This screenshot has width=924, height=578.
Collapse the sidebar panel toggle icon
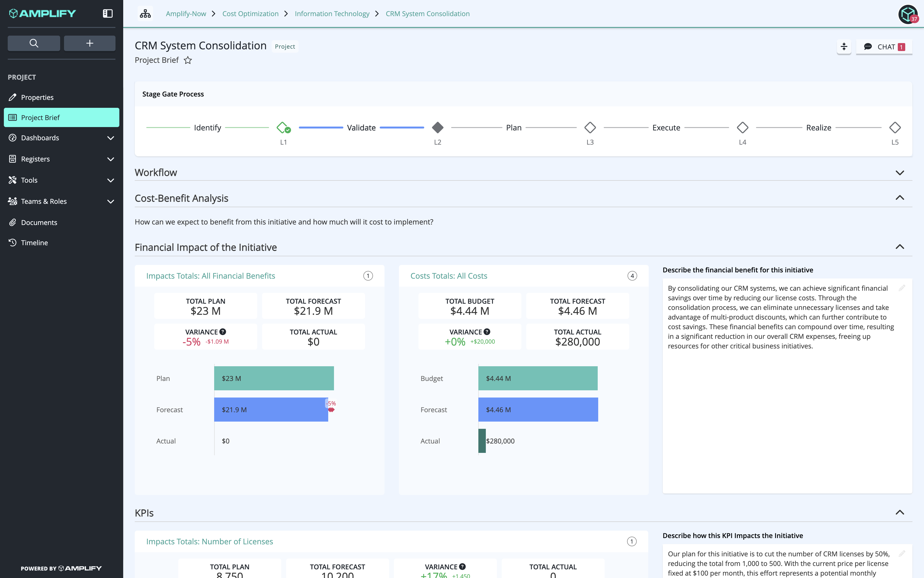(108, 13)
